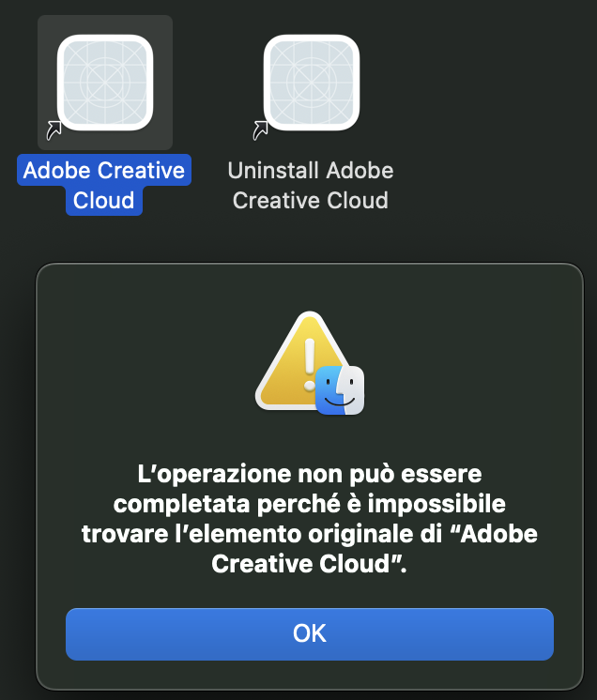The width and height of the screenshot is (597, 700).
Task: Click the "Uninstall Adobe" label line
Action: click(x=311, y=171)
